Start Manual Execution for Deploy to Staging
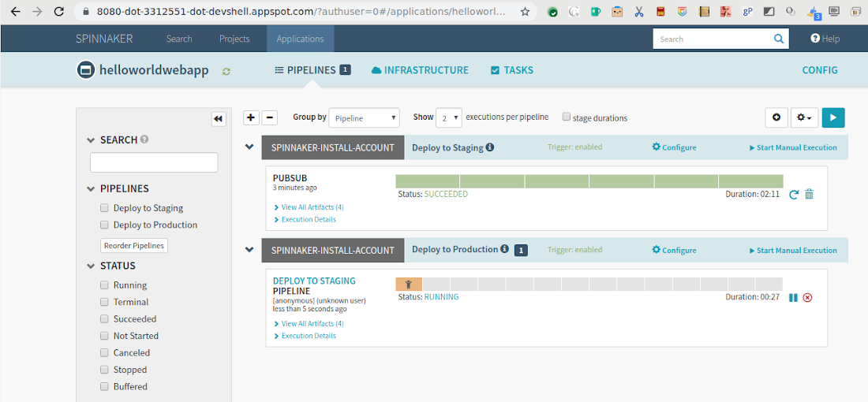The width and height of the screenshot is (868, 402). tap(793, 147)
